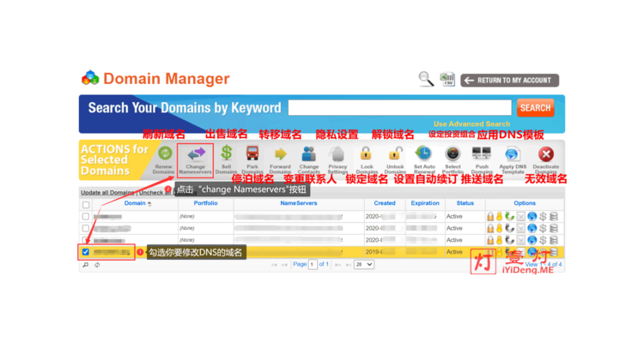The width and height of the screenshot is (644, 343).
Task: Open the Apply DNS Template action
Action: 513,160
